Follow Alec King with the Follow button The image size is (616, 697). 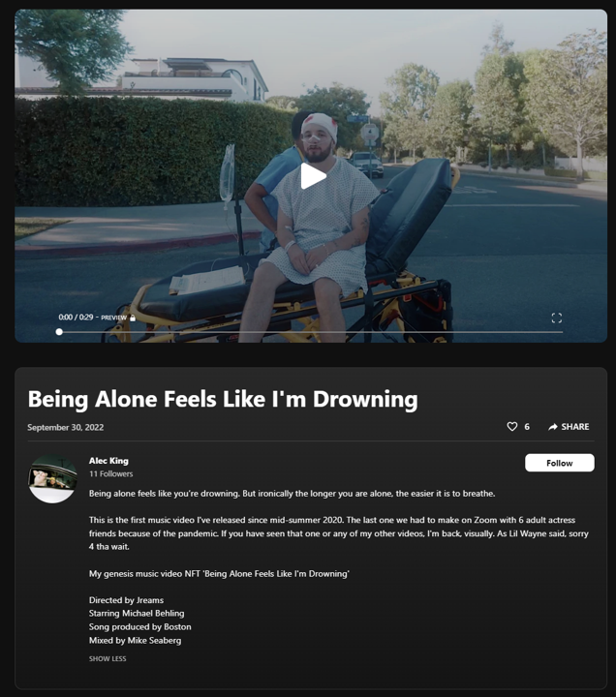[x=559, y=463]
